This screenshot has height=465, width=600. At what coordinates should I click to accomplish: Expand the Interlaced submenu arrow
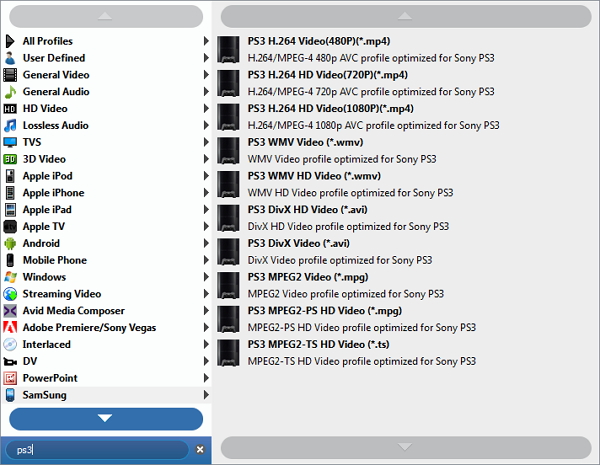206,344
